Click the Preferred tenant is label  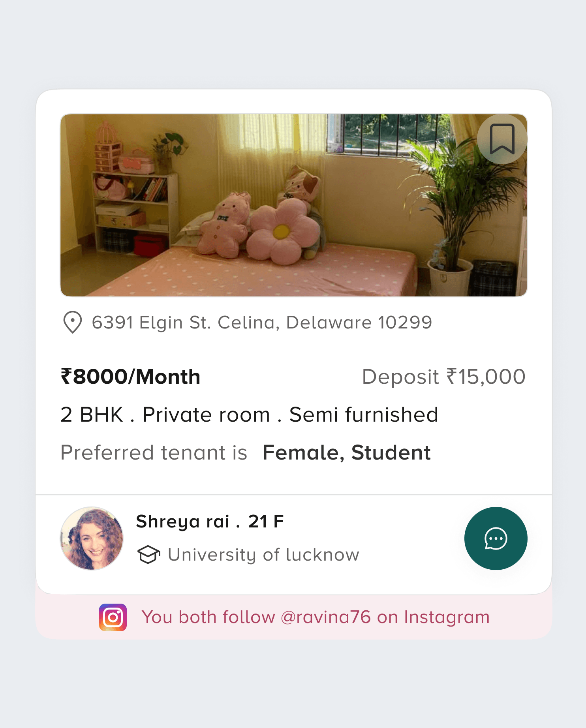click(x=154, y=452)
